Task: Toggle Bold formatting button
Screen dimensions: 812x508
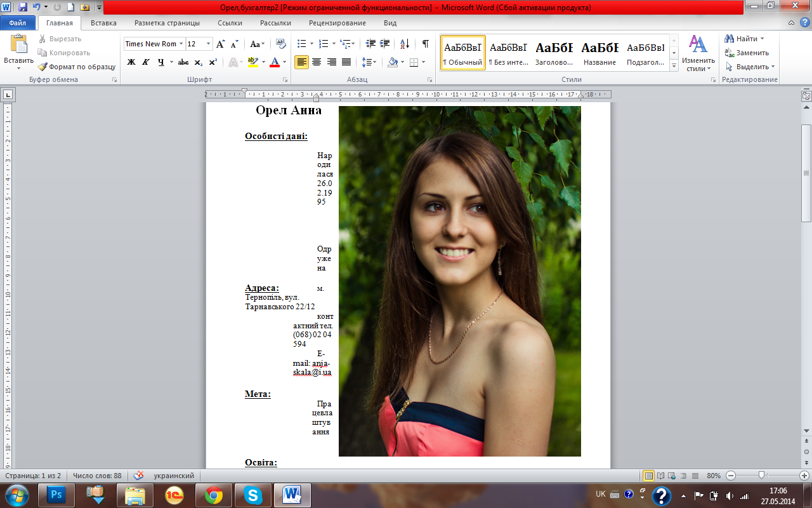Action: [x=131, y=62]
